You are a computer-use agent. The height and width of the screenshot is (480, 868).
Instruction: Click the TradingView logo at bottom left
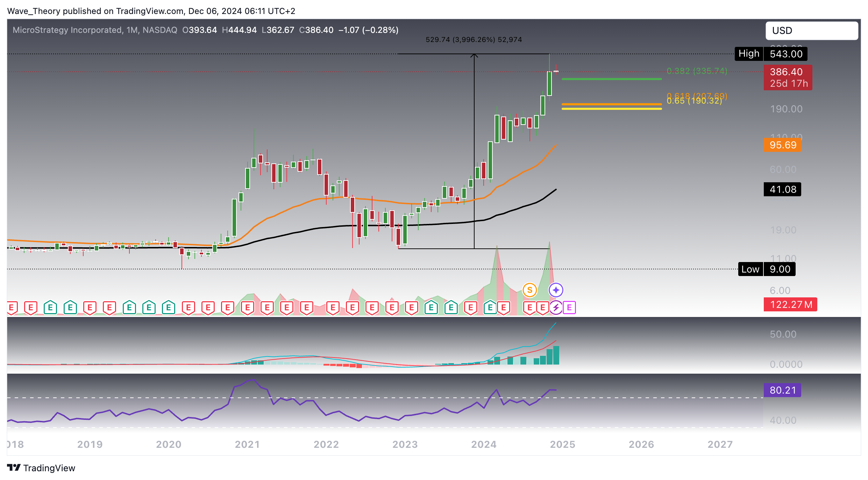coord(41,468)
